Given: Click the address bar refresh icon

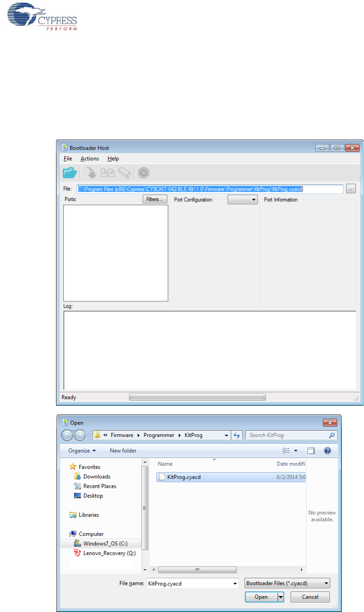Looking at the screenshot, I should click(237, 435).
